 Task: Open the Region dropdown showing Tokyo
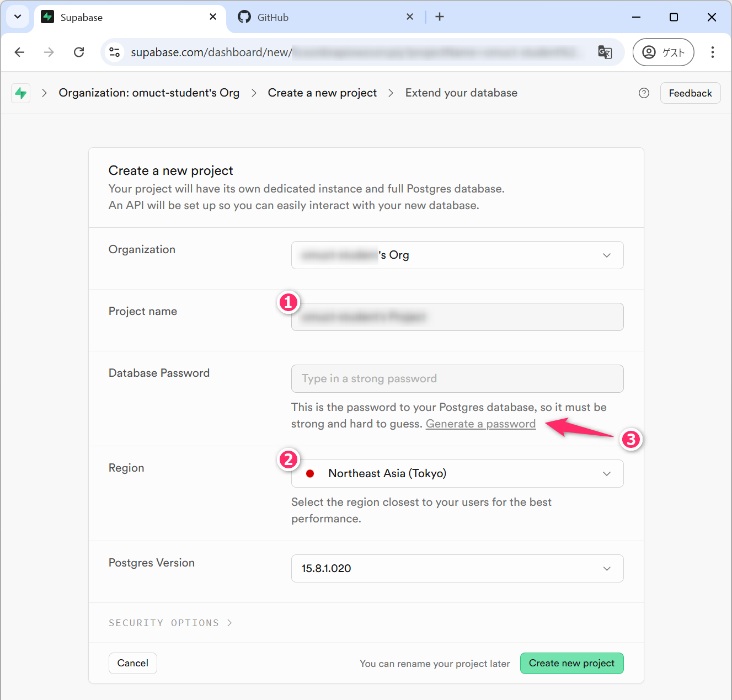click(x=457, y=474)
